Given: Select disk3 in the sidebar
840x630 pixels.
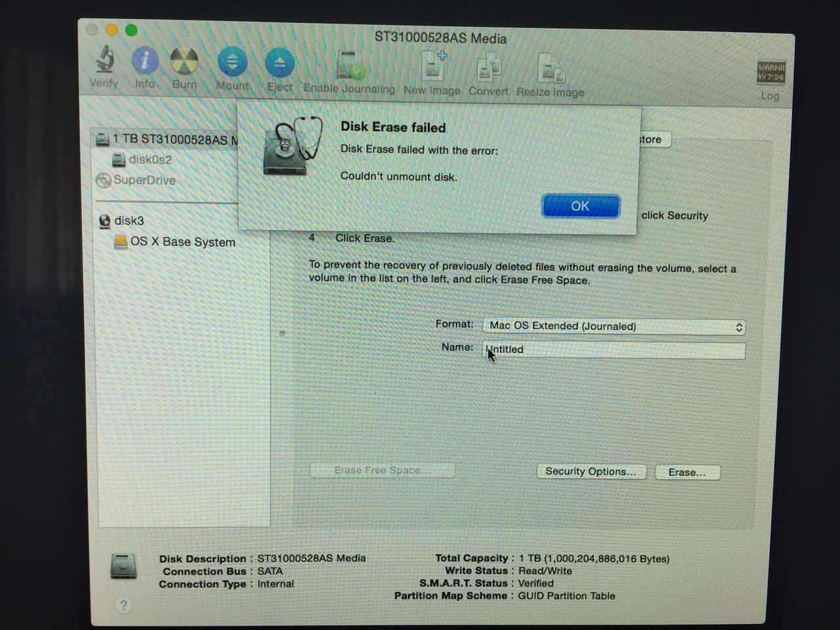Looking at the screenshot, I should (121, 220).
